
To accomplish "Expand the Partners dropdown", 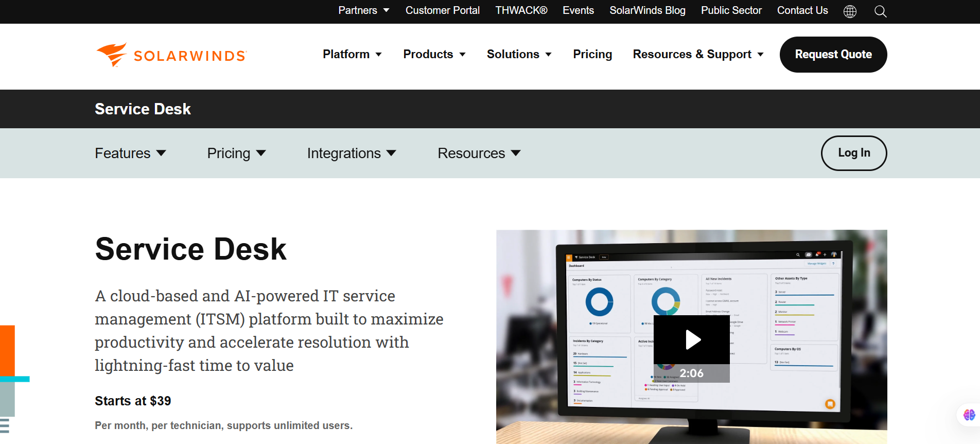I will click(x=363, y=10).
